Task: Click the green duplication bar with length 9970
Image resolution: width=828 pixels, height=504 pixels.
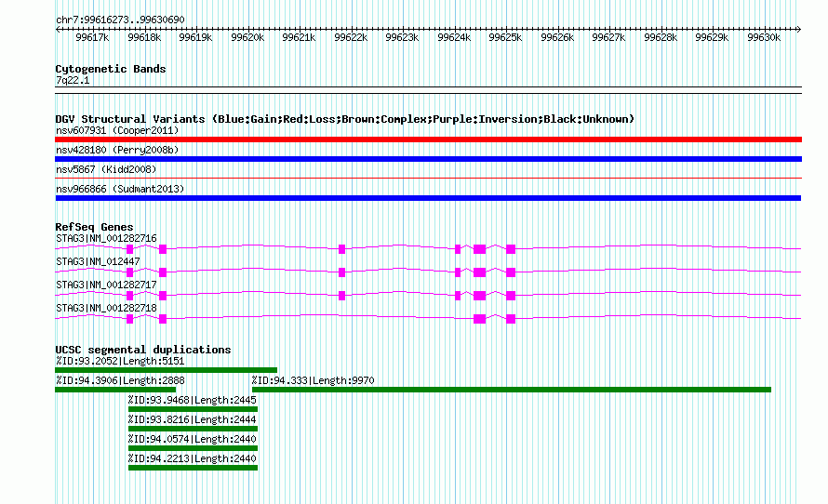Action: pos(511,390)
